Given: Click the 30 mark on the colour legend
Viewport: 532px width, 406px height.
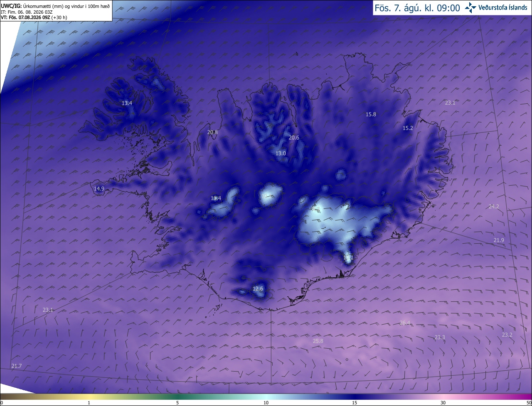Looking at the screenshot, I should [443, 403].
